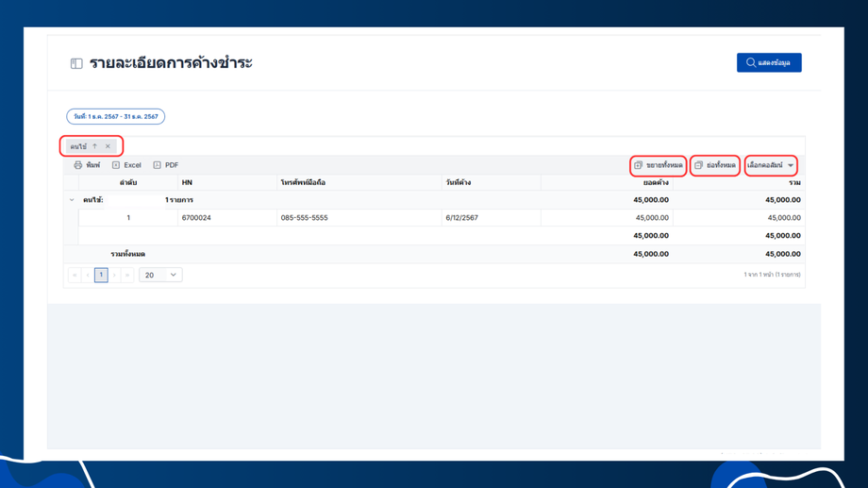The height and width of the screenshot is (488, 868).
Task: Export the table to Excel
Action: click(126, 165)
